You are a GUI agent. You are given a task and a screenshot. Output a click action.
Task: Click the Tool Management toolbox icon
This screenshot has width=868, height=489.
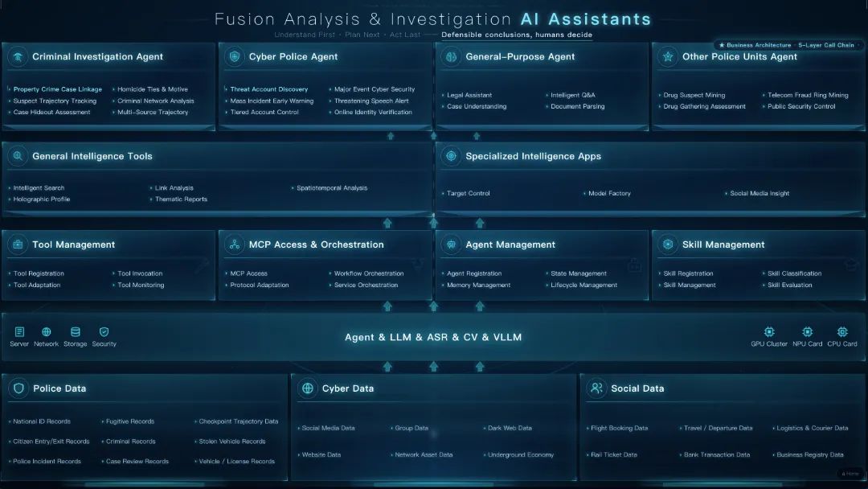tap(18, 244)
